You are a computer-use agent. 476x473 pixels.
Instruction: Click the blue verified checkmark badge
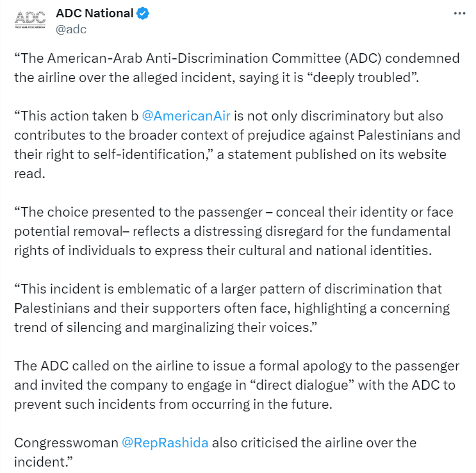coord(143,13)
